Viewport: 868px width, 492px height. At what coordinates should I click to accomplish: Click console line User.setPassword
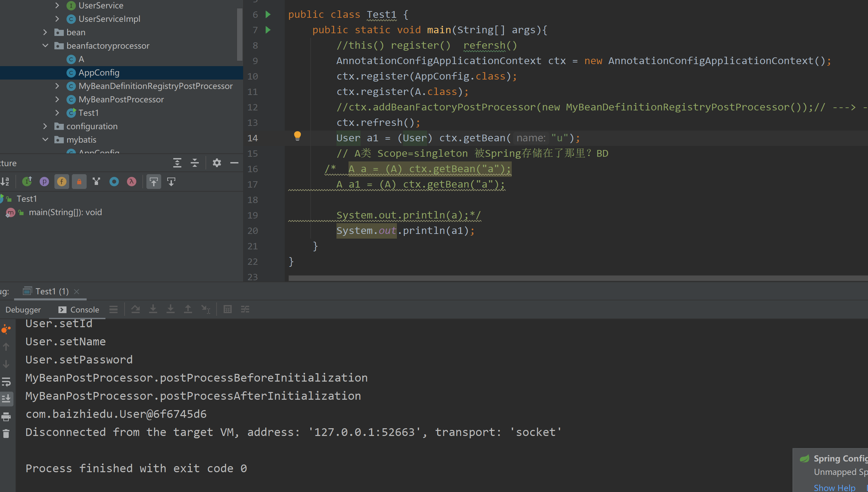point(79,359)
